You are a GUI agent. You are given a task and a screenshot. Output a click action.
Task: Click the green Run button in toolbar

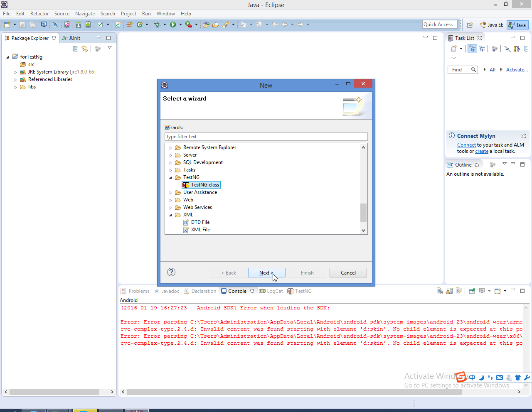[173, 25]
